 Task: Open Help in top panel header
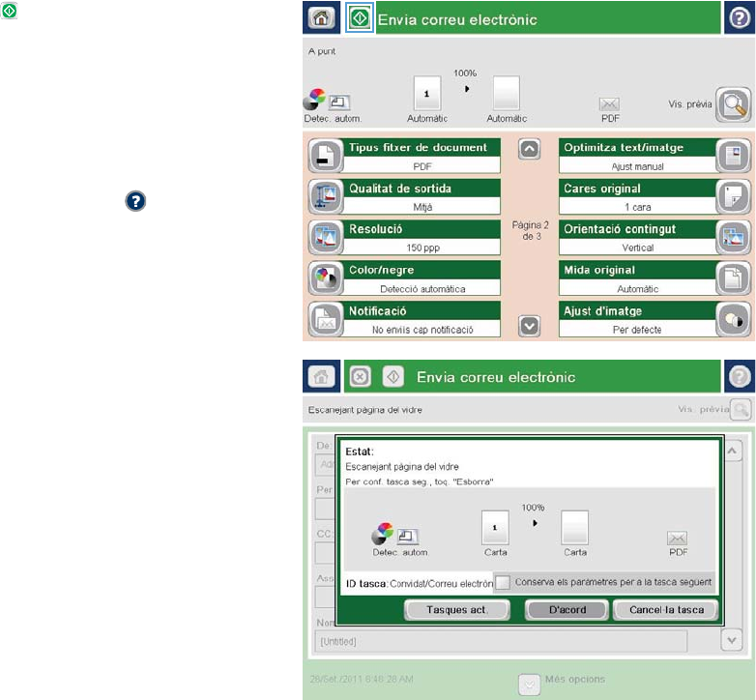pos(739,18)
